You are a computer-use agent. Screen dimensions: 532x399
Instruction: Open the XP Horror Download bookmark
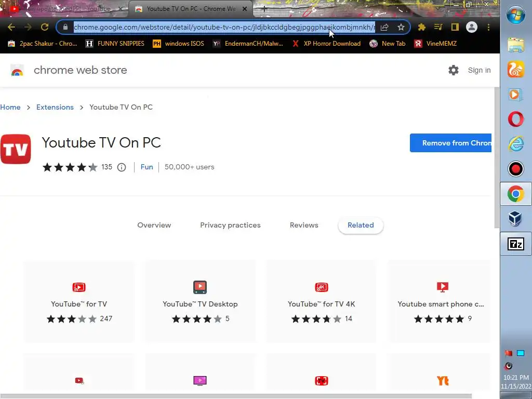[326, 44]
